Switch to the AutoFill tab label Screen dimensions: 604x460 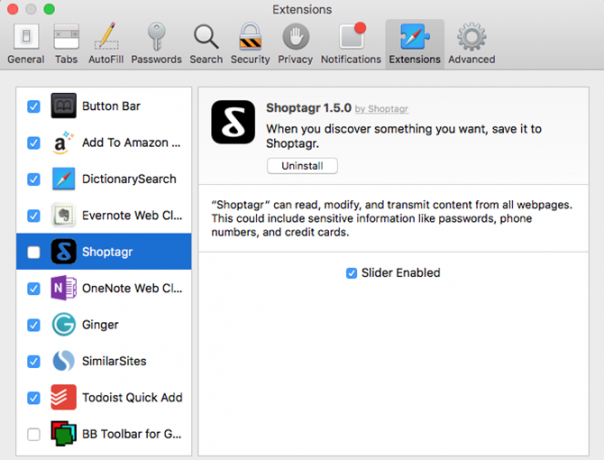coord(106,59)
